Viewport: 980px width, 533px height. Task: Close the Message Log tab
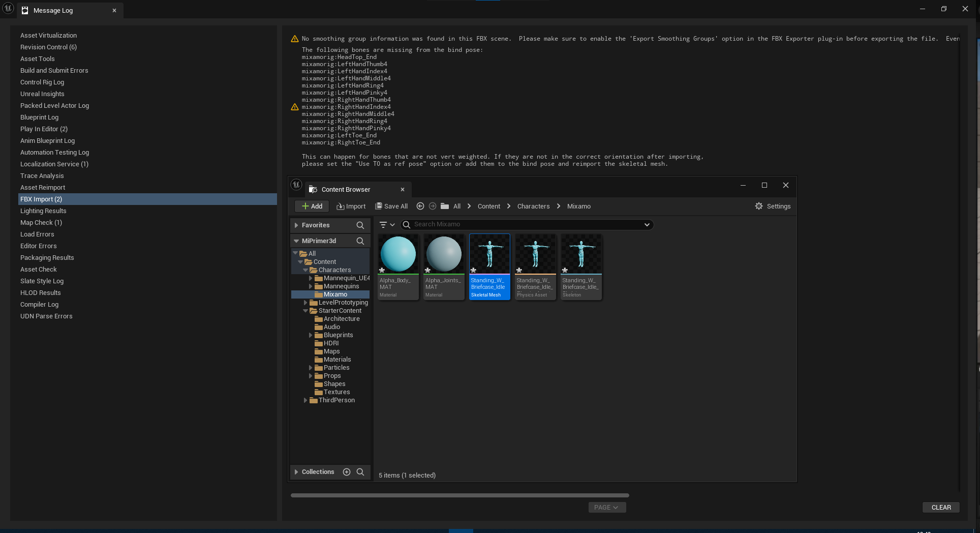[x=114, y=10]
